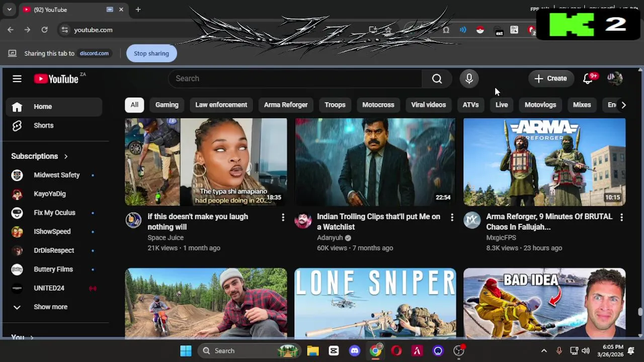Open the BAD IDEA video thumbnail
Image resolution: width=644 pixels, height=362 pixels.
click(544, 303)
